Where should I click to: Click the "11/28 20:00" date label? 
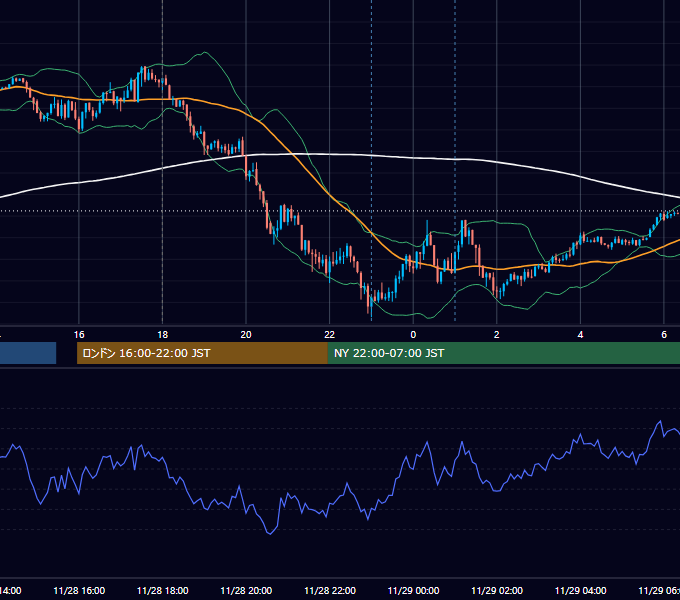pyautogui.click(x=246, y=590)
